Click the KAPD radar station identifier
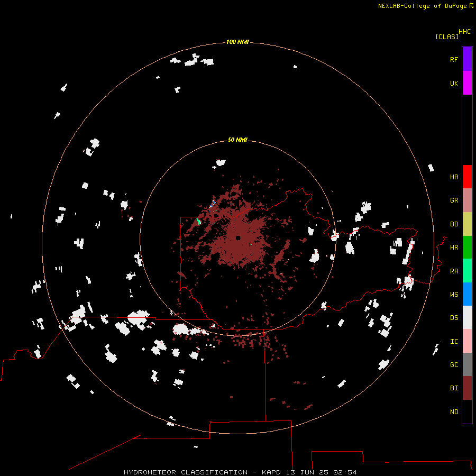This screenshot has width=476, height=476. point(271,472)
